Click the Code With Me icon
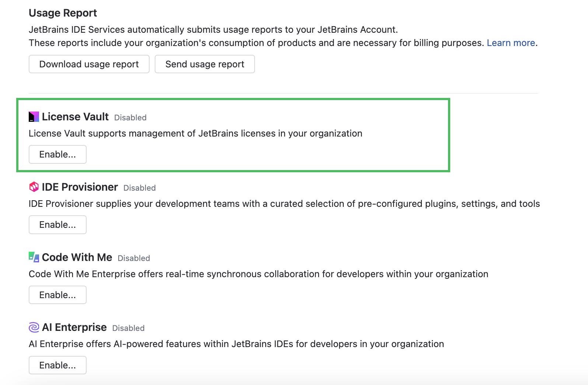This screenshot has height=385, width=588. 34,257
